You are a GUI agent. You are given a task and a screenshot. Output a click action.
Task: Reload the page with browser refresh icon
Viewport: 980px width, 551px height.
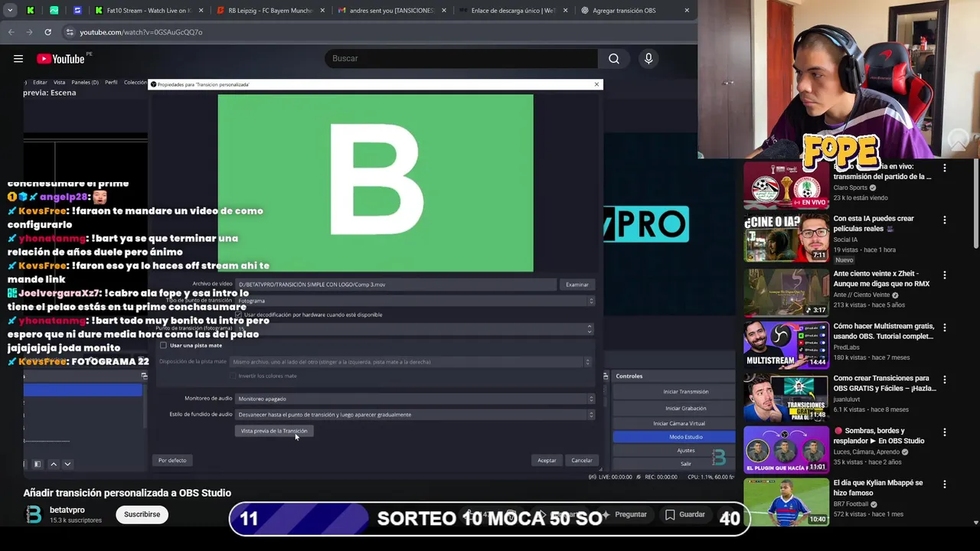[x=47, y=32]
